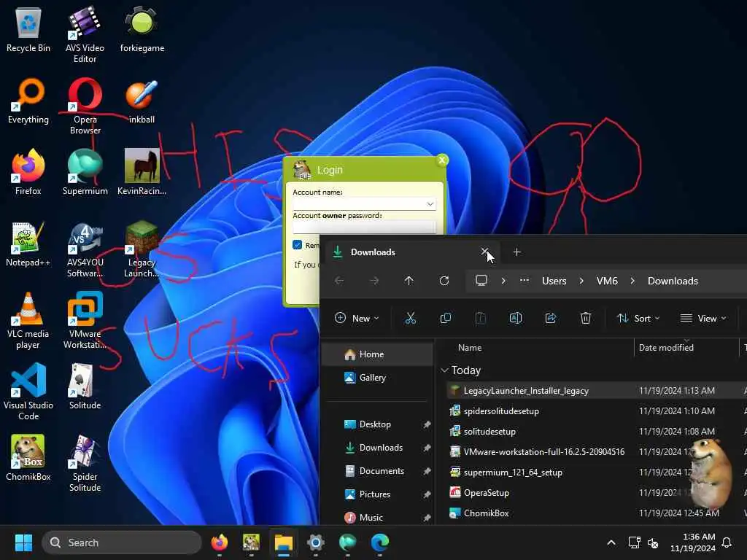This screenshot has height=560, width=747.
Task: Click the Paste clipboard icon in Explorer toolbar
Action: [x=480, y=318]
